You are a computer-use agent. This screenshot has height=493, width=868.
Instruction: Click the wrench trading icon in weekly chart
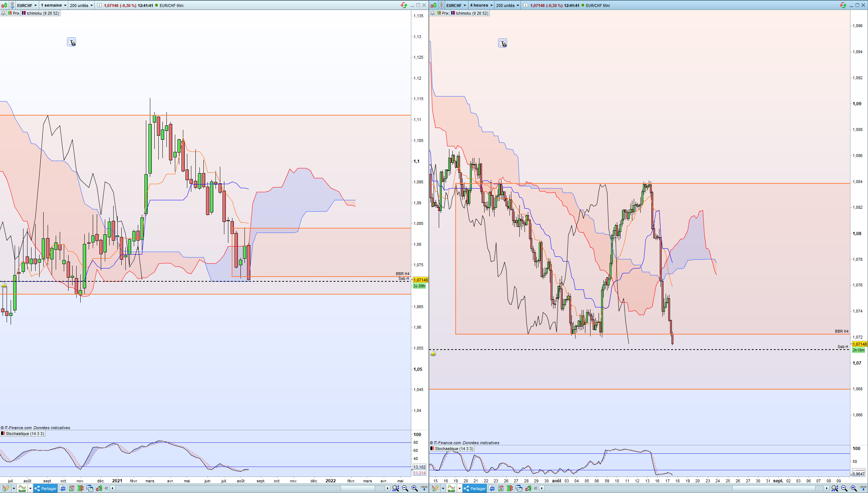point(99,488)
